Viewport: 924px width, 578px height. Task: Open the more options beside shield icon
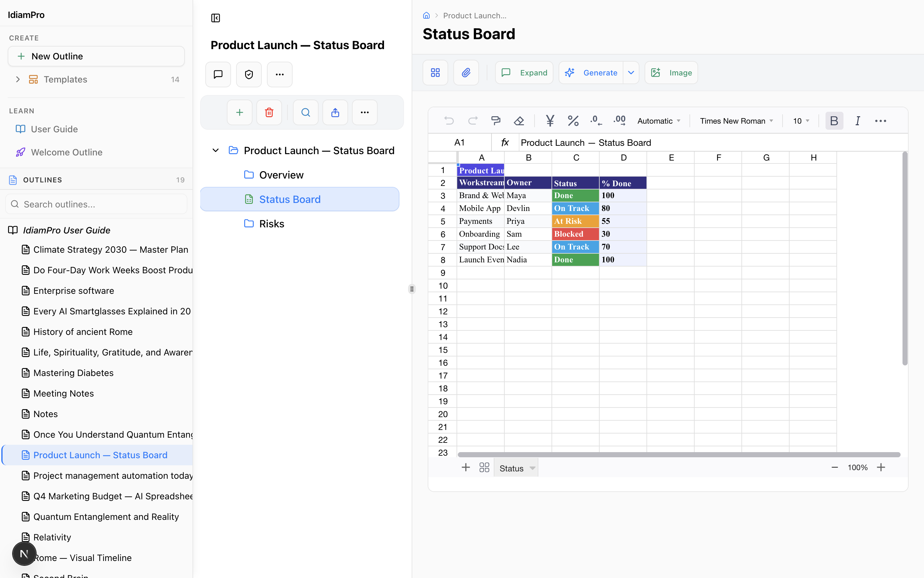pos(279,74)
